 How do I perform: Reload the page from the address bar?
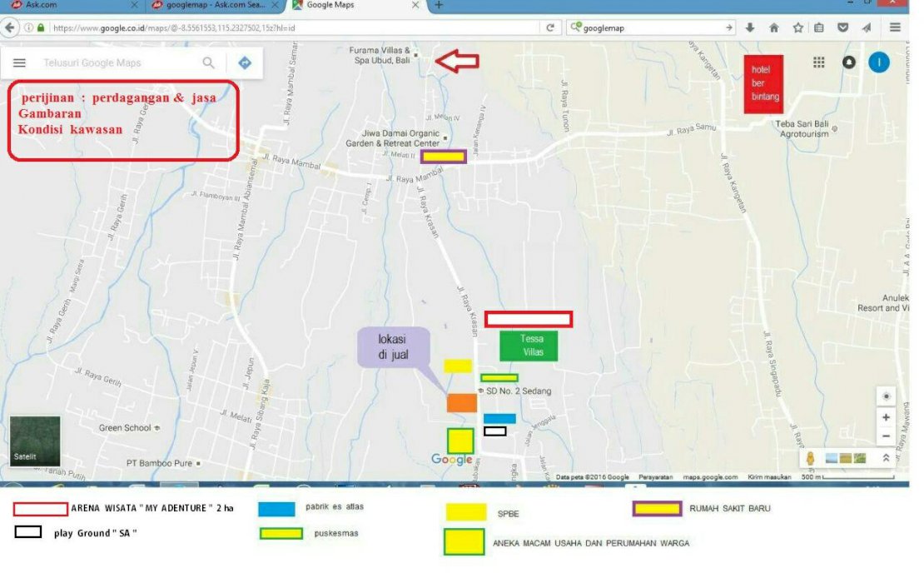pos(550,27)
